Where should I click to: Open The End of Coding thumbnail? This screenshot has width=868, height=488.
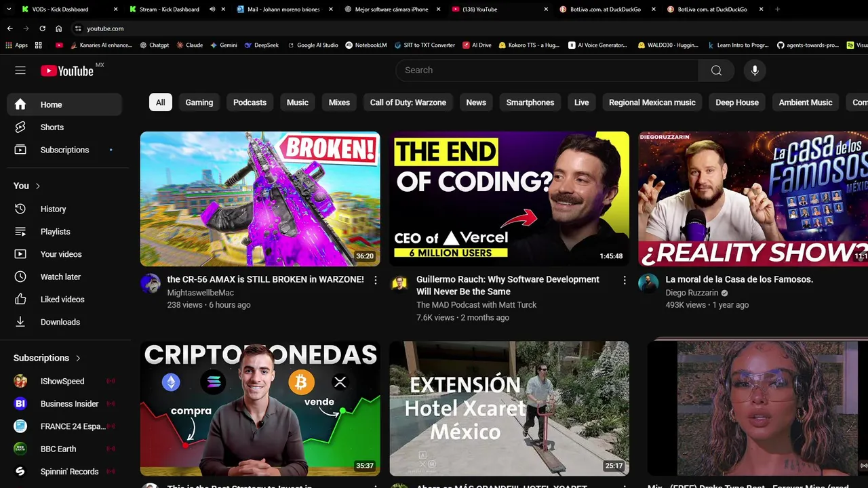point(509,199)
